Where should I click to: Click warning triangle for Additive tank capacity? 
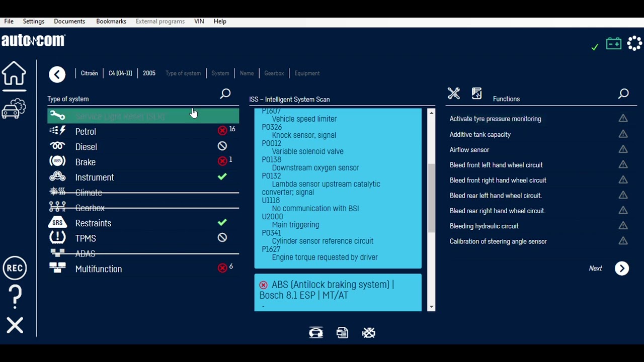[x=623, y=134]
